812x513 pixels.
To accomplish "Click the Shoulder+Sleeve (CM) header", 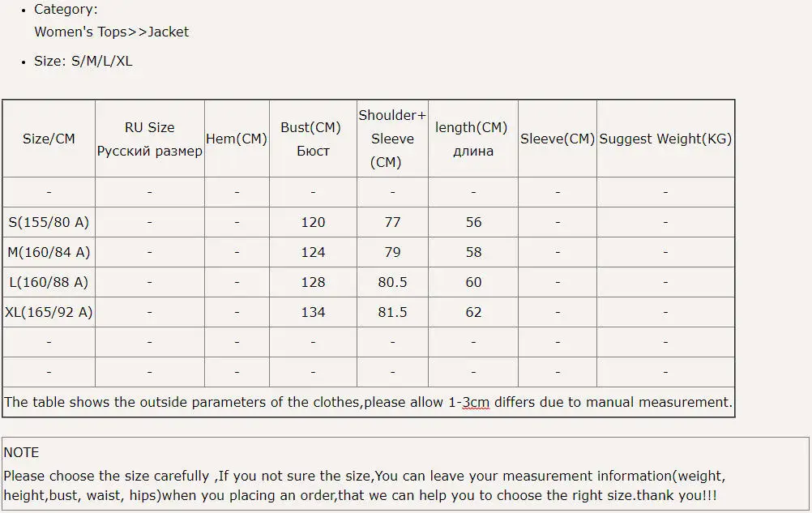I will 392,139.
